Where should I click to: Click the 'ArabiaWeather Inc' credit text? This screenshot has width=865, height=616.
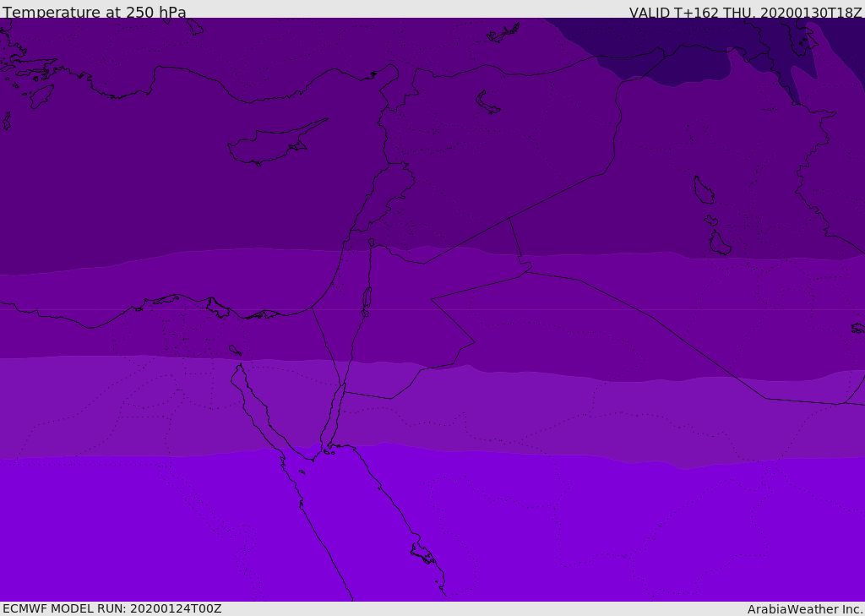click(x=803, y=609)
